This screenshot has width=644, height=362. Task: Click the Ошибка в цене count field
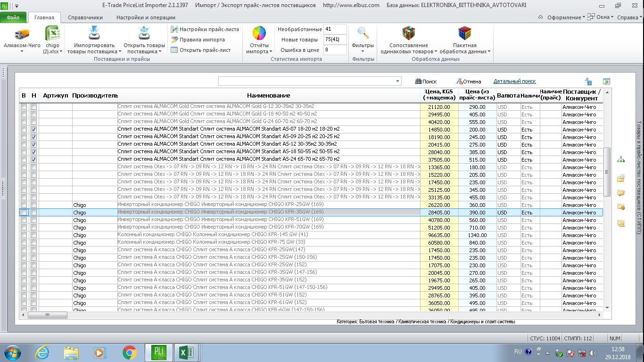[x=335, y=50]
